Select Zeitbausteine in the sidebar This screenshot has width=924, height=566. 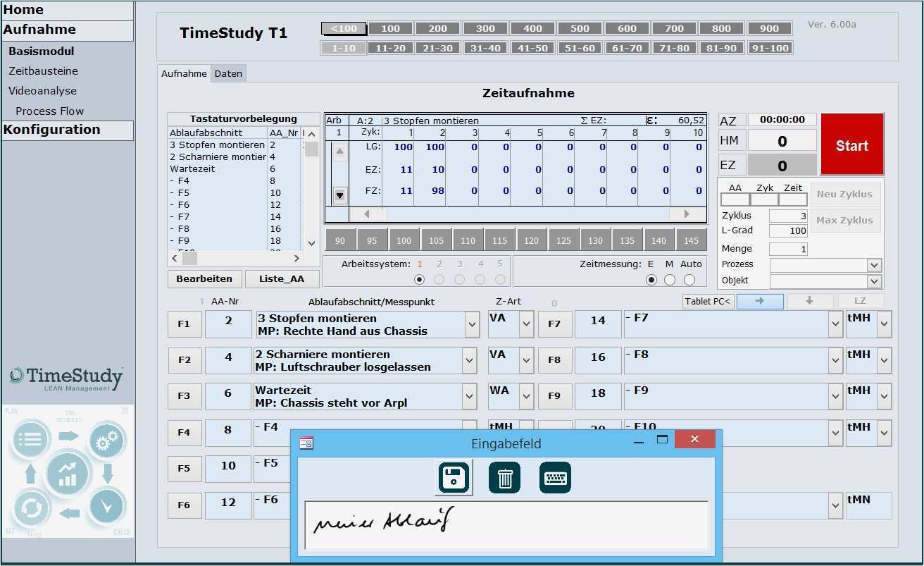[x=43, y=71]
